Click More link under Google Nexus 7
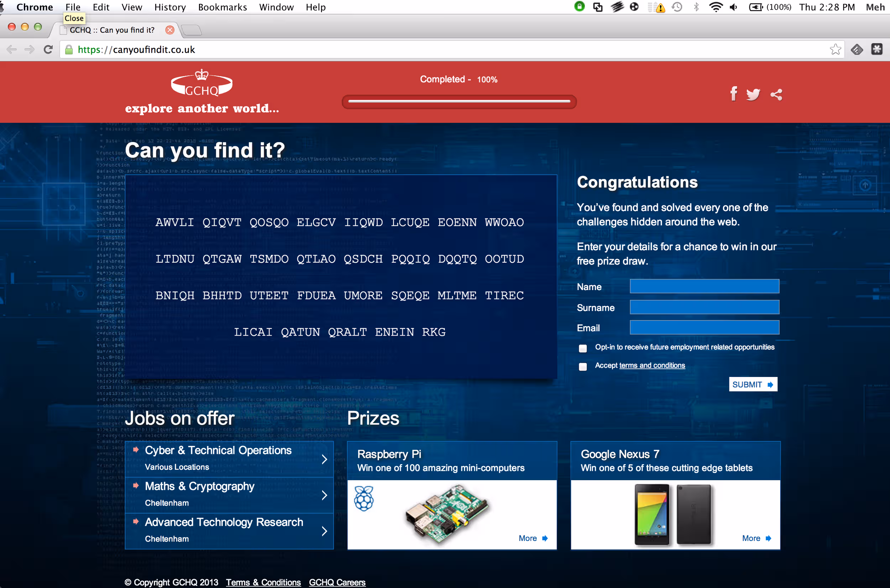Screen dimensions: 890x588 751,539
